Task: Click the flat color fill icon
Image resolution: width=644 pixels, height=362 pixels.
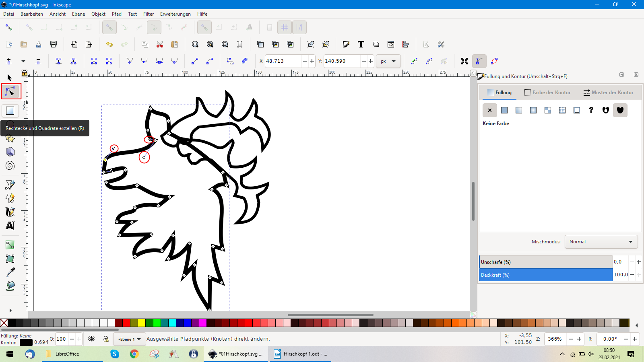Action: (504, 110)
